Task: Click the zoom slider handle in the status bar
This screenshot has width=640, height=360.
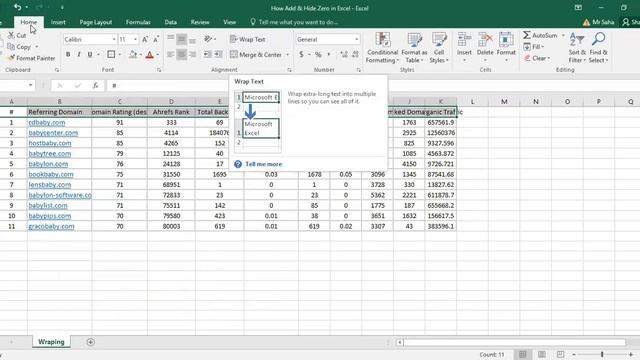Action: coord(602,354)
